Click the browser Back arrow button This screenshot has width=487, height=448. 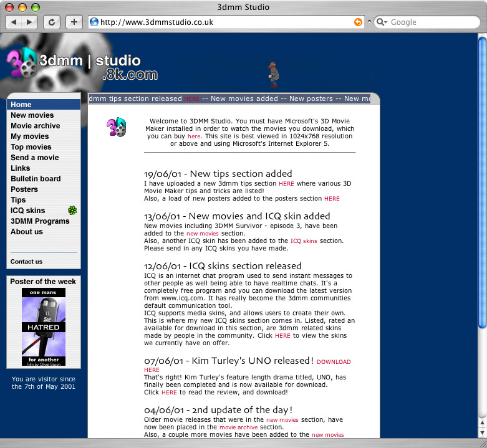click(14, 22)
